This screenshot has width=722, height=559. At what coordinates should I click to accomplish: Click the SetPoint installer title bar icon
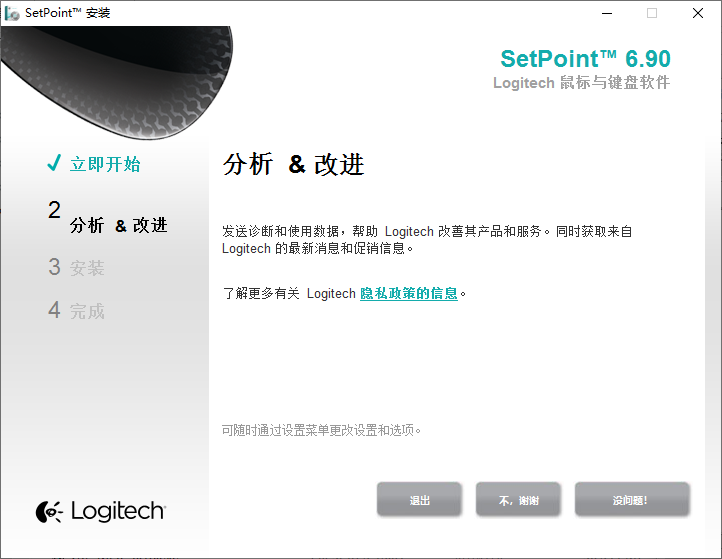[x=12, y=13]
